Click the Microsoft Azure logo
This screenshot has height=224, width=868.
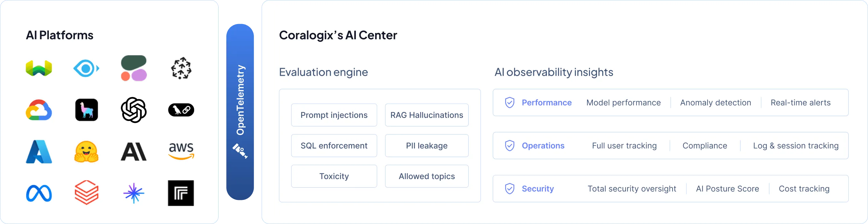[39, 152]
